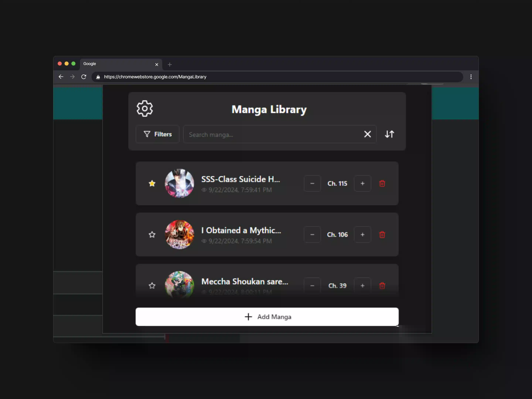Increase chapter for SSS-Class Suicide H...
Viewport: 532px width, 399px height.
(x=362, y=183)
